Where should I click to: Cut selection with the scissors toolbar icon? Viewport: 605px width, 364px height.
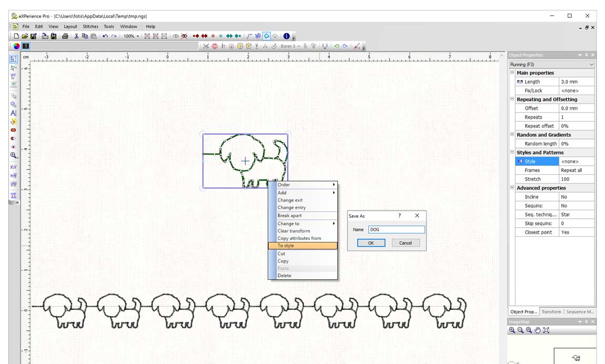pyautogui.click(x=76, y=36)
